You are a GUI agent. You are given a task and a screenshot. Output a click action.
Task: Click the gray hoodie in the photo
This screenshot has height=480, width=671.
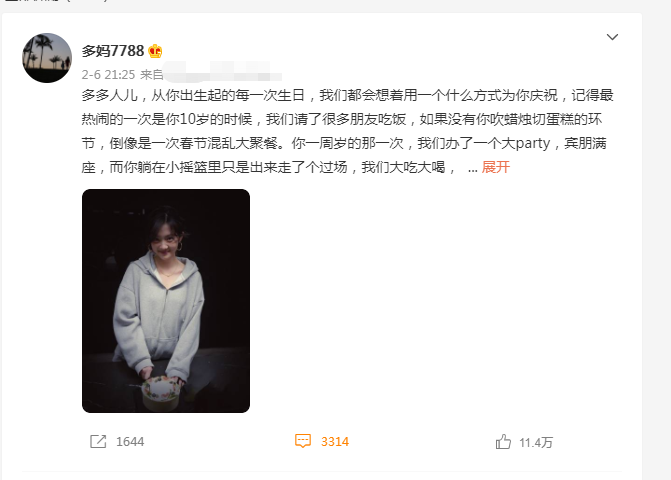click(158, 314)
